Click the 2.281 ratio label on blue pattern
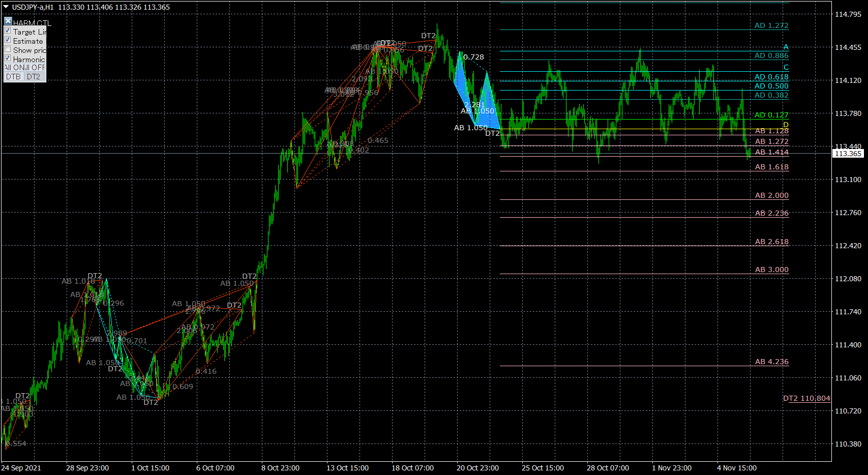The width and height of the screenshot is (868, 475). [x=474, y=105]
